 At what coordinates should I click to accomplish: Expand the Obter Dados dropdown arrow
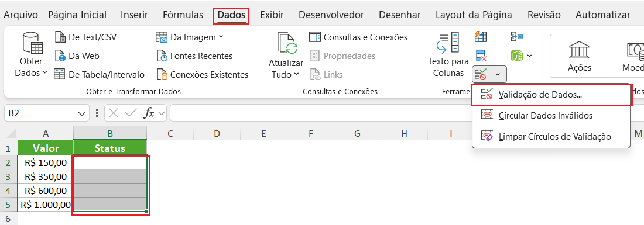[x=44, y=73]
